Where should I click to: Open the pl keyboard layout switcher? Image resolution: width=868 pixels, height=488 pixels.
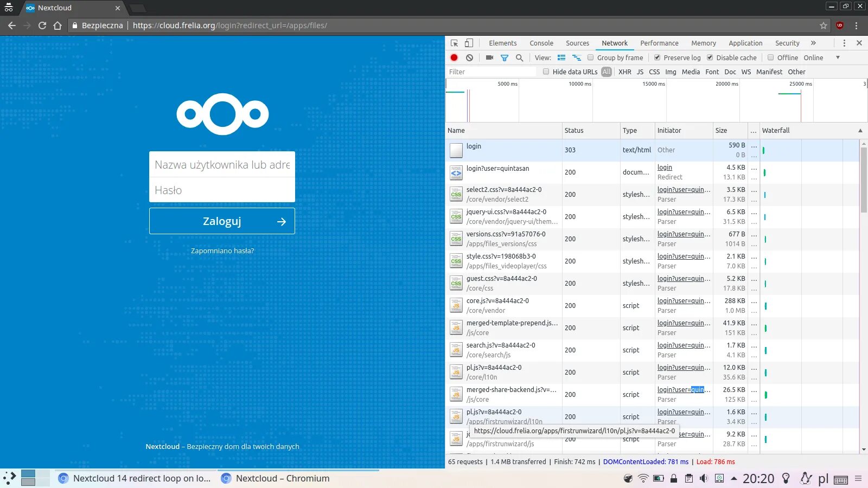click(823, 478)
